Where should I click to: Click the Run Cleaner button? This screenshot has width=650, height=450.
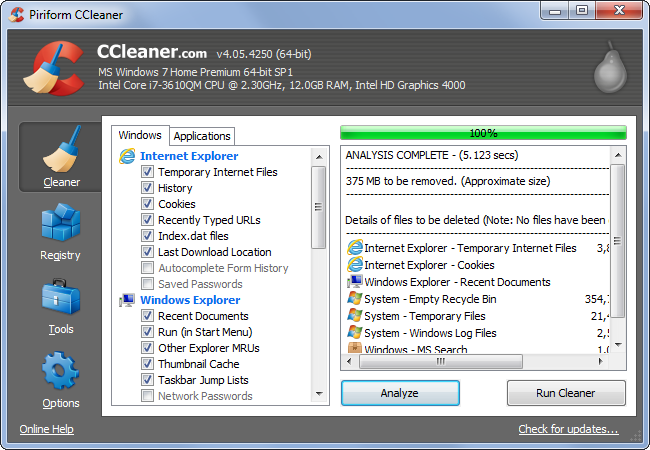[x=566, y=393]
